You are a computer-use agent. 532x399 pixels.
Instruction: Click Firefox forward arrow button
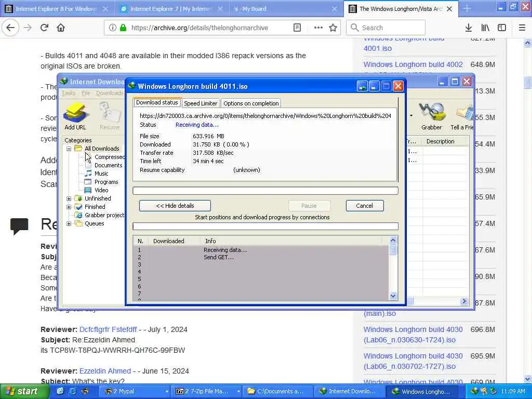point(28,28)
